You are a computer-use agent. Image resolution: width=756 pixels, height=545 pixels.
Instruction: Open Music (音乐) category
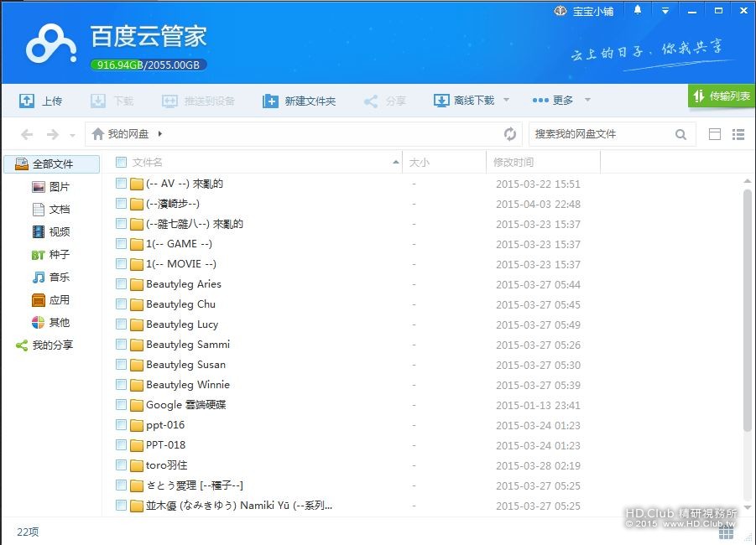point(50,277)
